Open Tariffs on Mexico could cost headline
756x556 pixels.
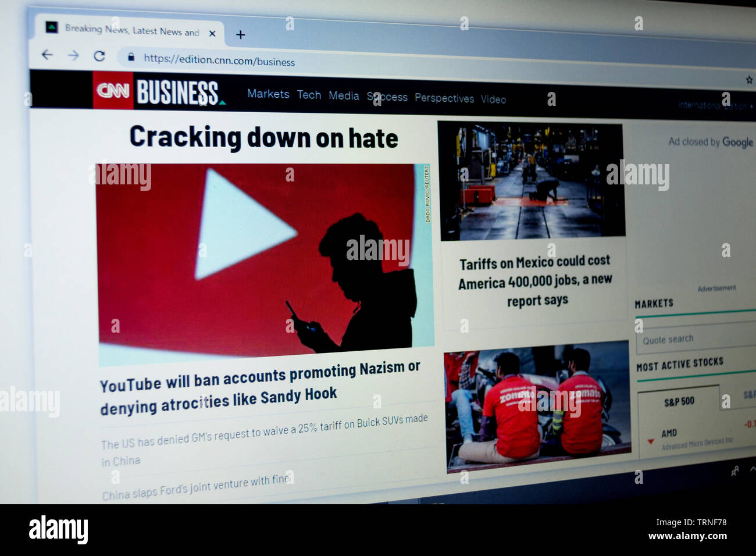(x=535, y=281)
